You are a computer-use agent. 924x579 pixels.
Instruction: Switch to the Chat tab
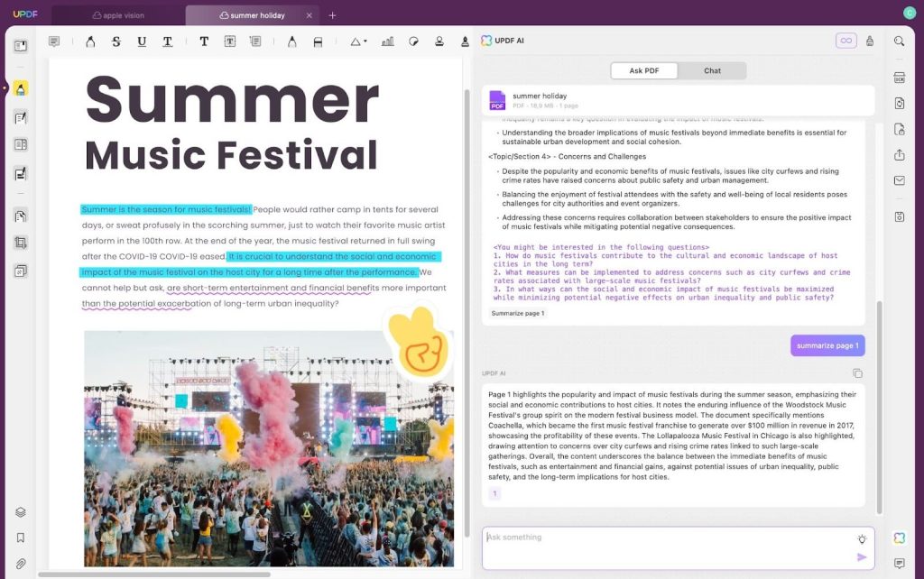tap(712, 70)
